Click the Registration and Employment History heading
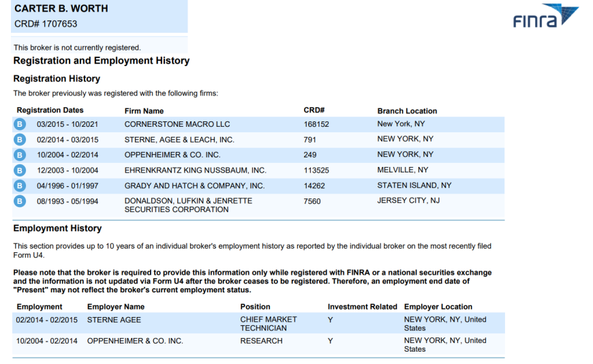 tap(102, 61)
